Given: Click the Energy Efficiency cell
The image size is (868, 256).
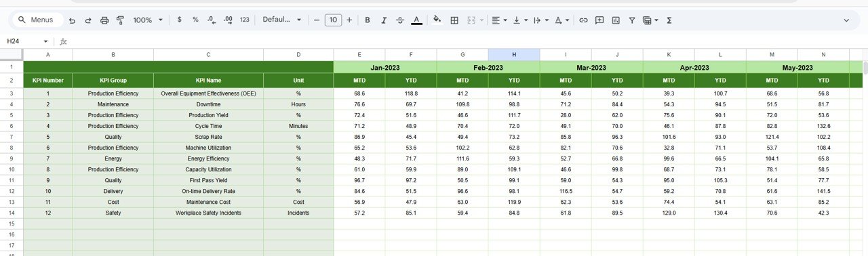Looking at the screenshot, I should pos(209,158).
